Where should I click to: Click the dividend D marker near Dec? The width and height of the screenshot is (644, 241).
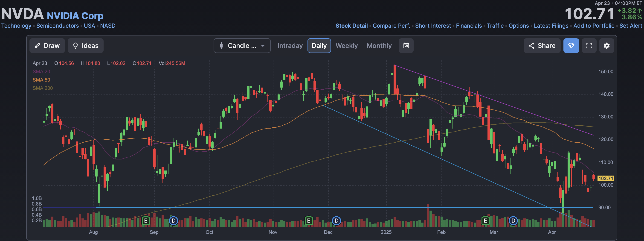click(337, 221)
